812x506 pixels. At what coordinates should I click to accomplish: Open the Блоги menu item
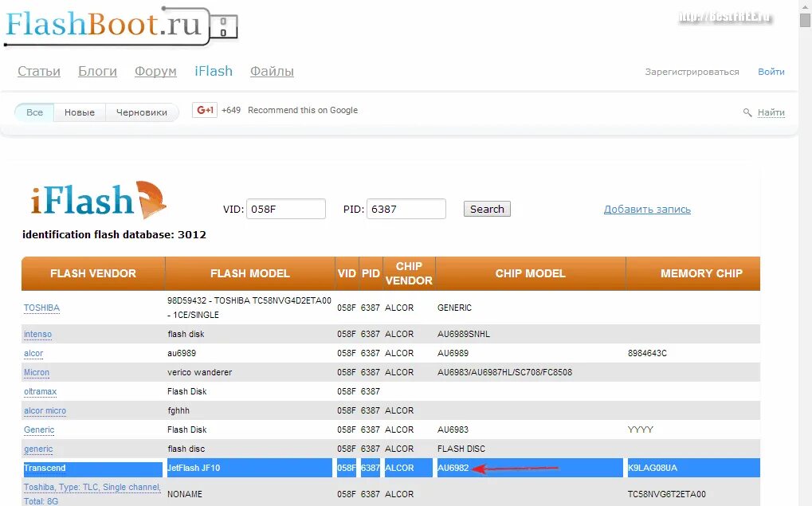(97, 71)
